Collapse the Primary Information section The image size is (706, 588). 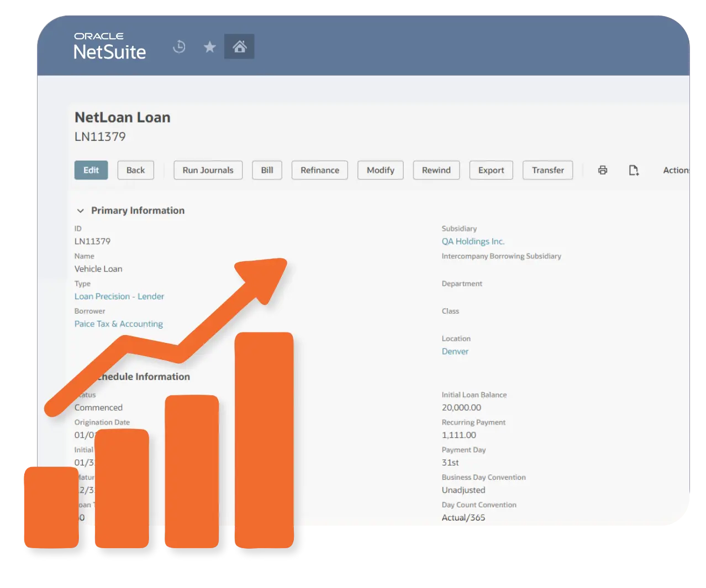[x=81, y=210]
